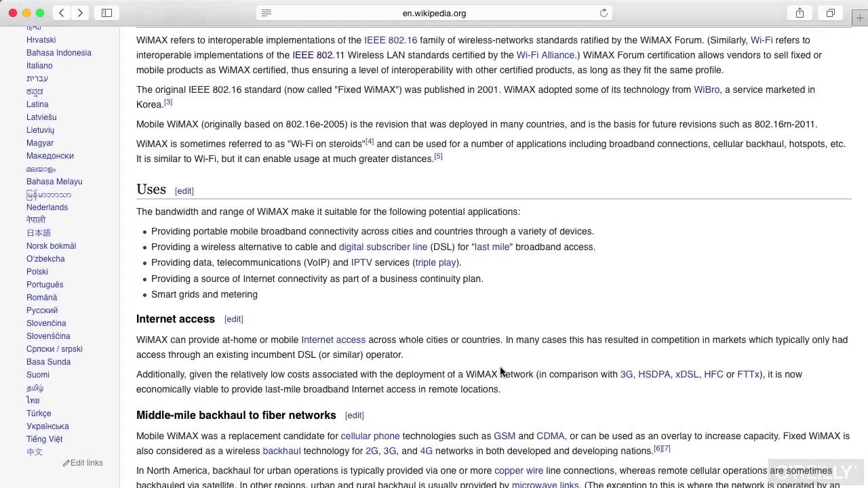Image resolution: width=868 pixels, height=488 pixels.
Task: Open the HSDPA link
Action: pos(654,374)
